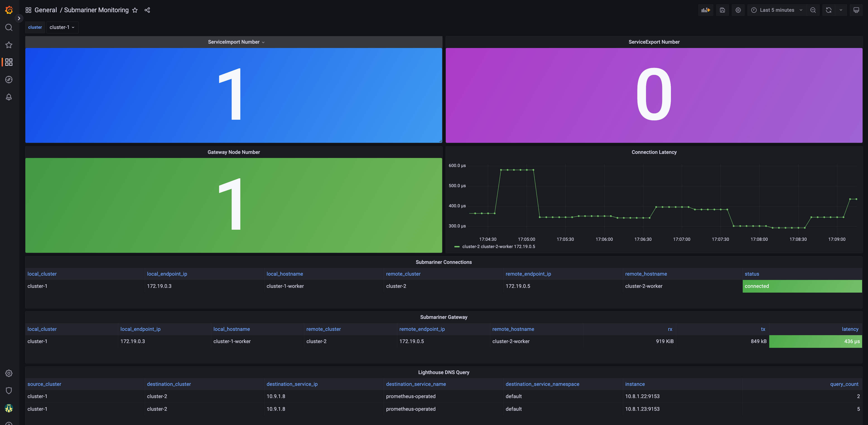The width and height of the screenshot is (868, 425).
Task: Open the Last 5 minutes time picker
Action: point(777,10)
